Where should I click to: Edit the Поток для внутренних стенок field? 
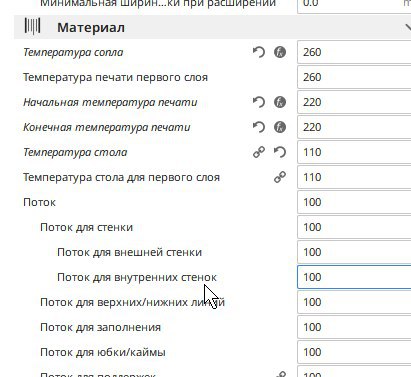354,277
